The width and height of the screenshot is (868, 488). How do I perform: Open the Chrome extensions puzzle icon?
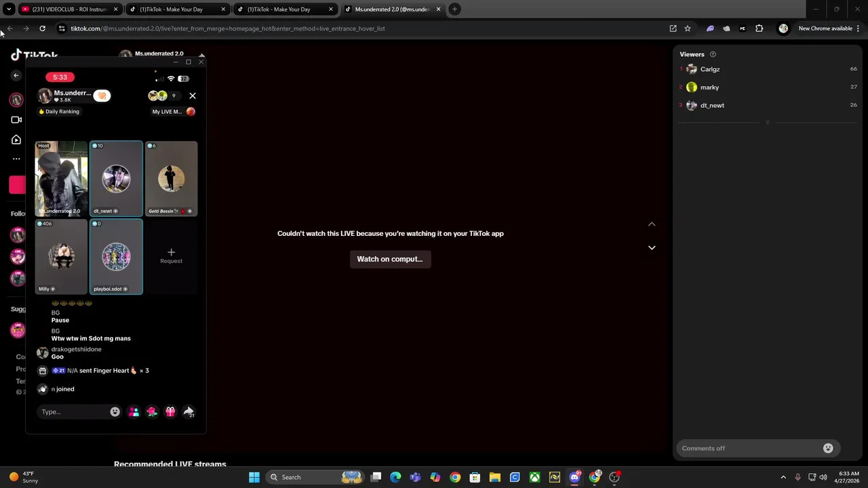(x=759, y=28)
